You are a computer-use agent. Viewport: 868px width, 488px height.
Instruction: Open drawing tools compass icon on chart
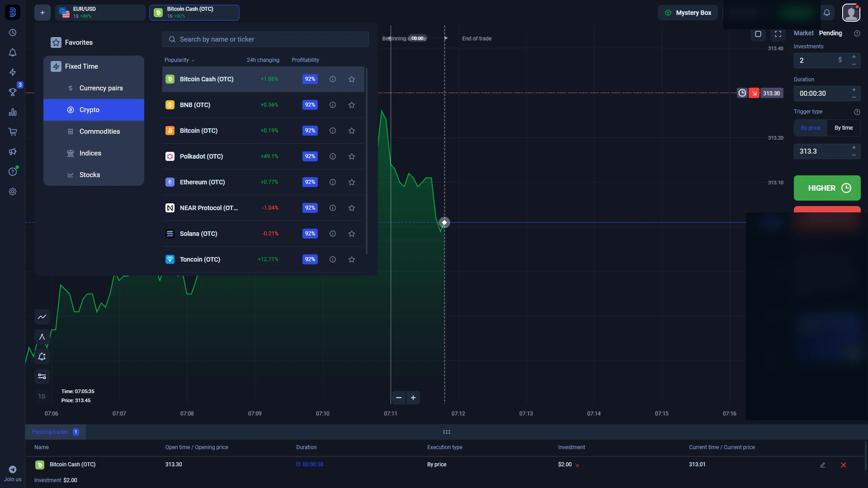[x=42, y=337]
